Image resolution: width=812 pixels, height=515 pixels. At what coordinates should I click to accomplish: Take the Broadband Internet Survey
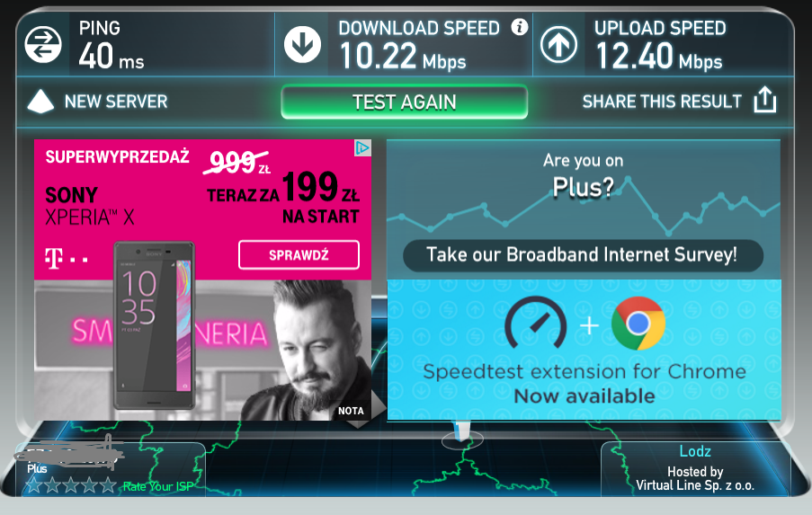click(x=583, y=254)
